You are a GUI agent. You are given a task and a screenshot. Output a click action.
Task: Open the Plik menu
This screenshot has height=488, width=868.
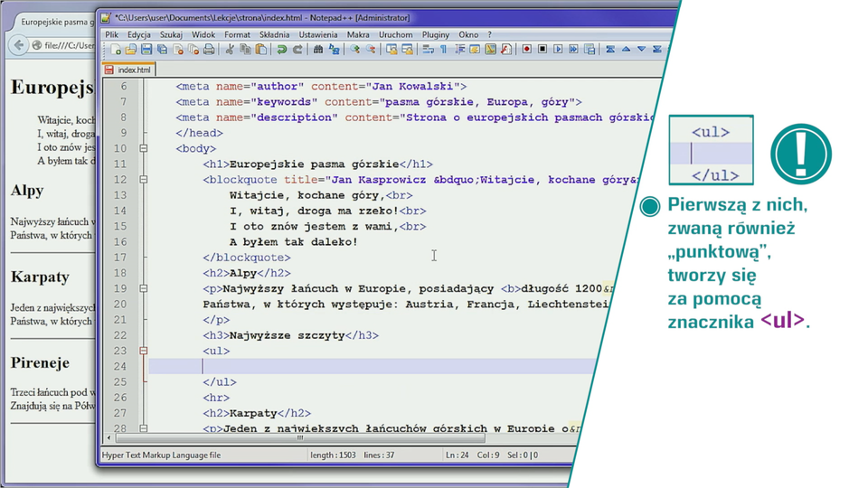(111, 34)
